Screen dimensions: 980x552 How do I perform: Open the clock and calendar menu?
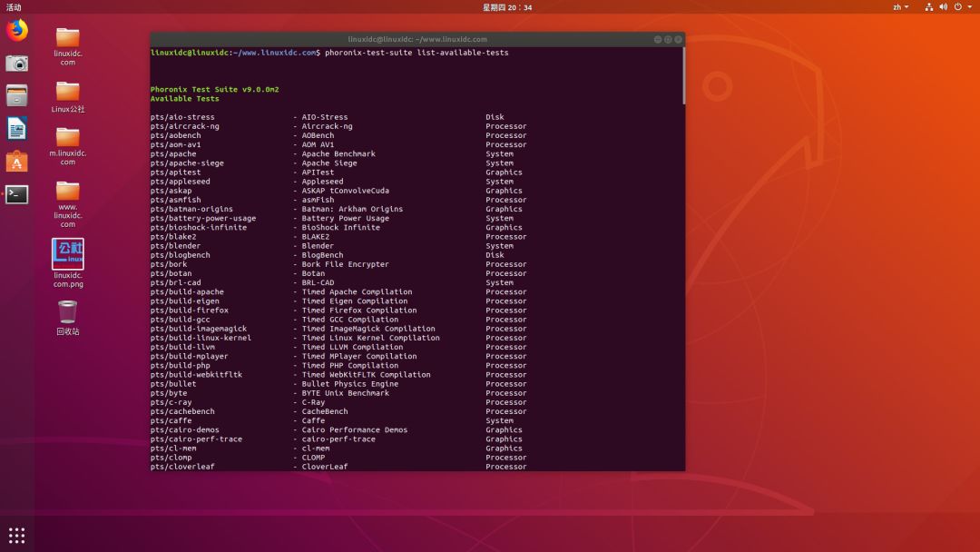(x=507, y=7)
